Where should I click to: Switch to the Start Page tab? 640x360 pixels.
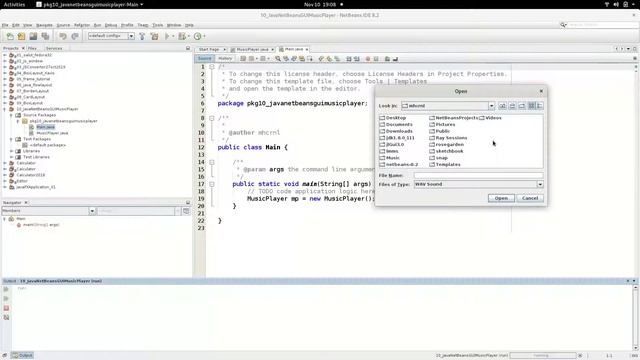(209, 49)
